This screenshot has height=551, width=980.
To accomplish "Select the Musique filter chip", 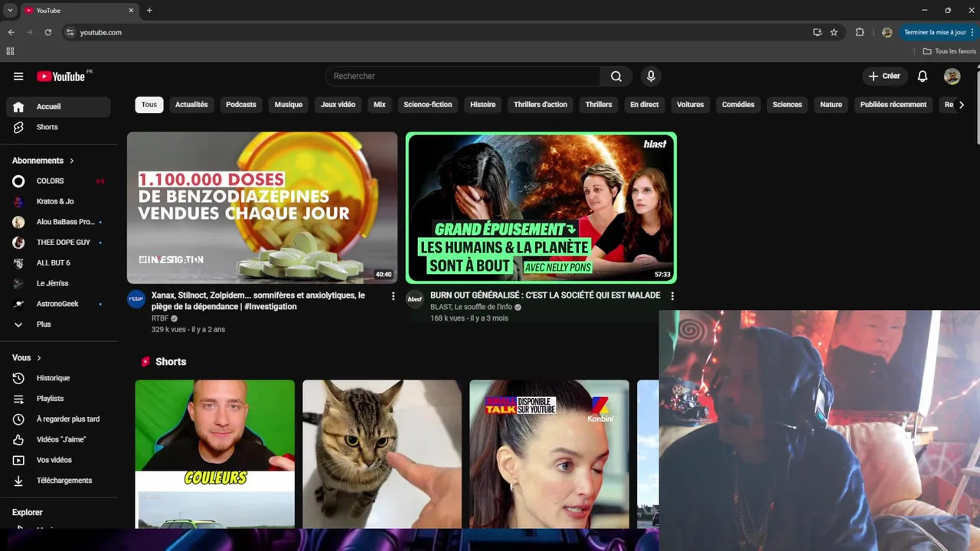I will 289,105.
